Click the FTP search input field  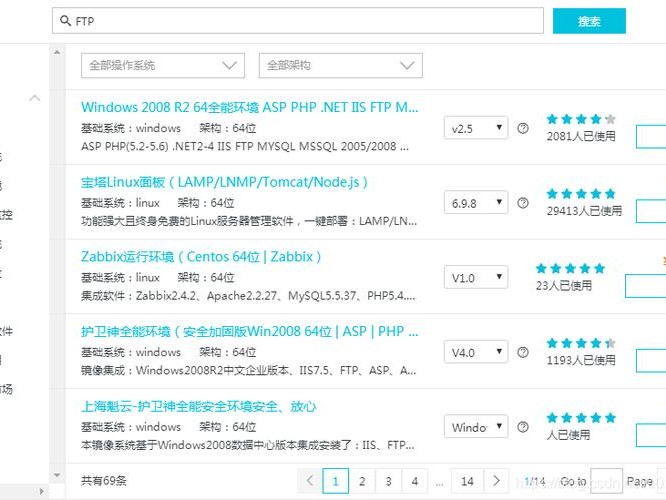298,20
